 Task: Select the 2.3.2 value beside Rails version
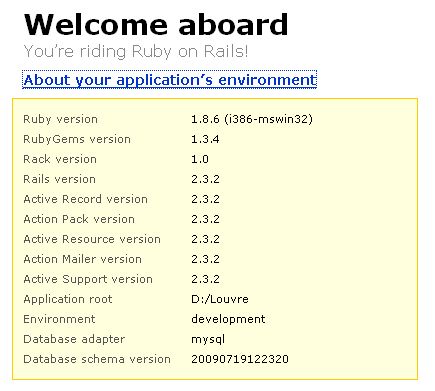click(x=205, y=179)
